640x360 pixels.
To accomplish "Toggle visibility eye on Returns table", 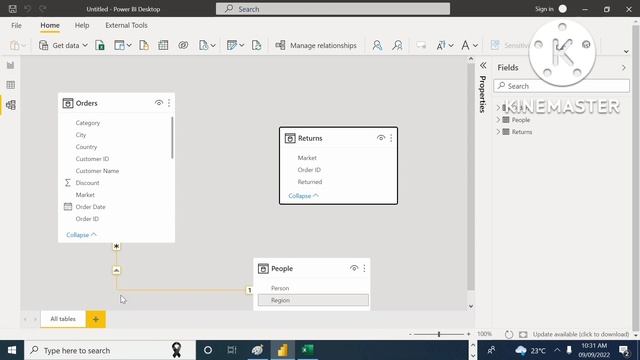I will (x=381, y=138).
